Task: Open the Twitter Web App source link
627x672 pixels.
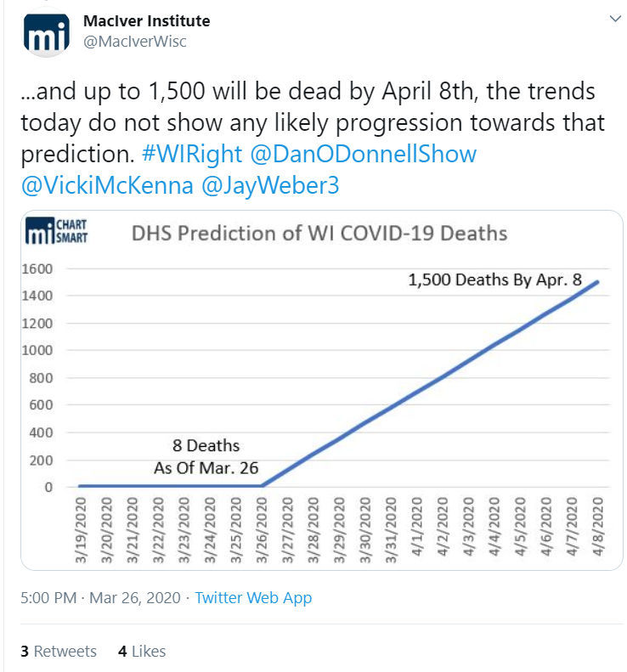Action: click(253, 597)
